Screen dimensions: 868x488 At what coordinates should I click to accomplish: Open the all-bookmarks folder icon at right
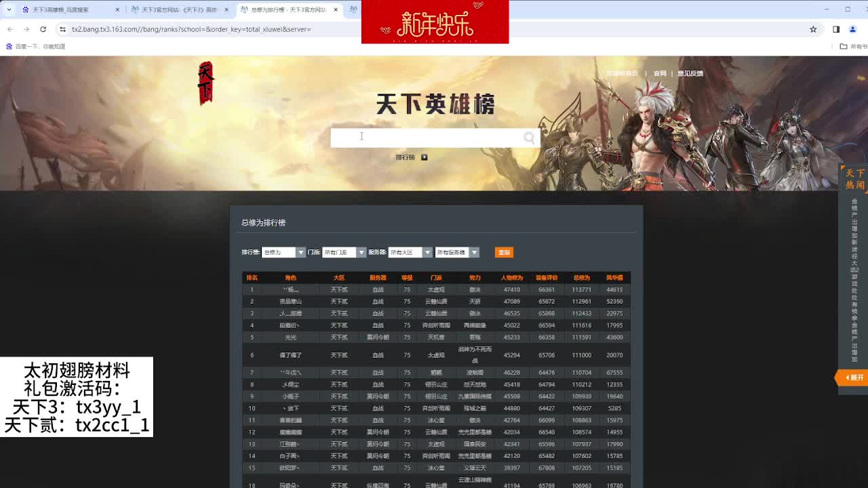click(844, 46)
